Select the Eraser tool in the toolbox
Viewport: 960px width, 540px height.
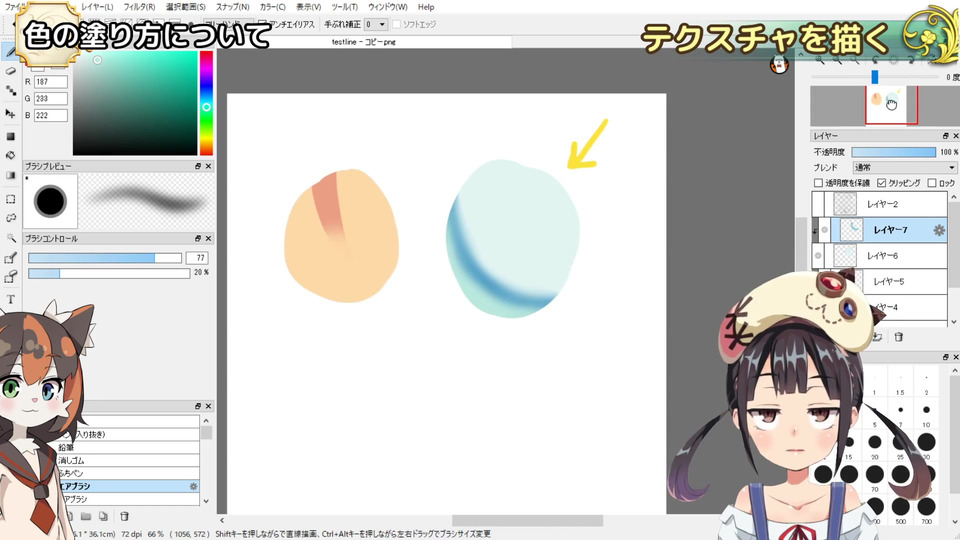(x=10, y=72)
